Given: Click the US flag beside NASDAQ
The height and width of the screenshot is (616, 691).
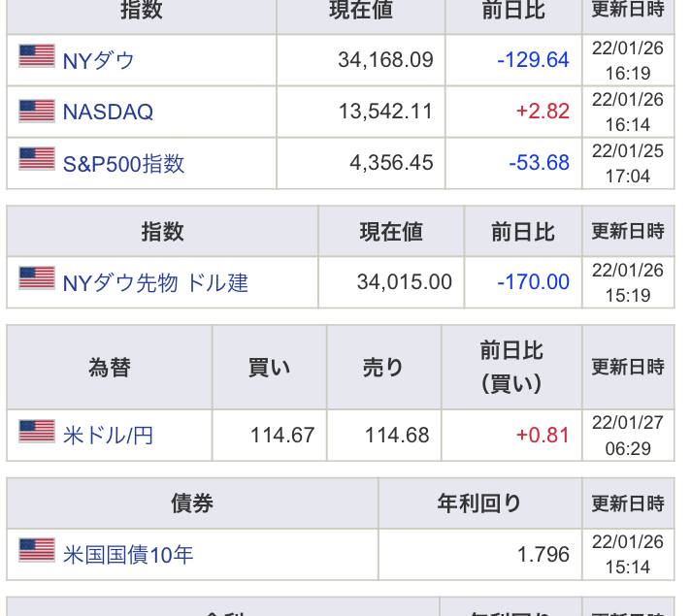Looking at the screenshot, I should [x=37, y=110].
